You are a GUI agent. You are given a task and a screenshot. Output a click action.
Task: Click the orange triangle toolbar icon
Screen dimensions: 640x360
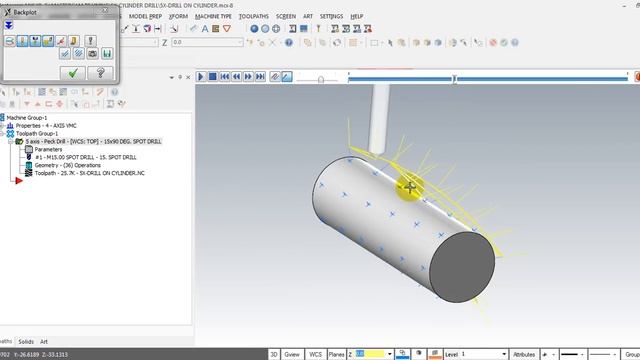pyautogui.click(x=227, y=29)
